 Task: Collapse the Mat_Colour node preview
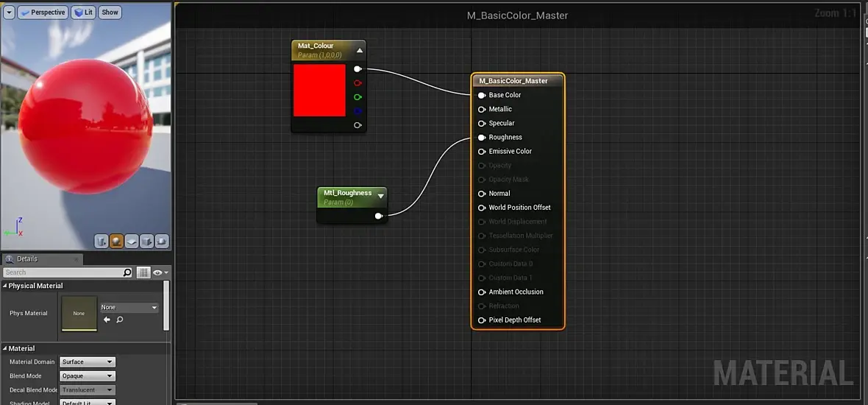[360, 50]
